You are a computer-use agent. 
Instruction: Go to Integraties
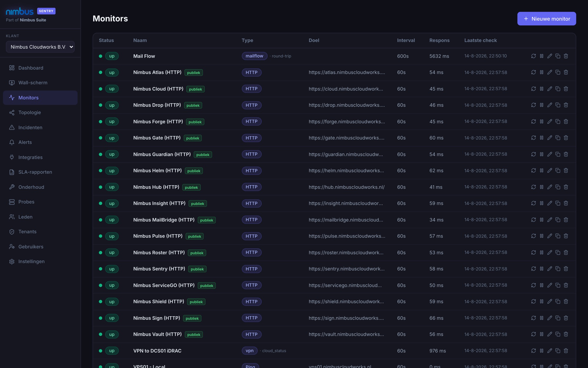(40, 157)
